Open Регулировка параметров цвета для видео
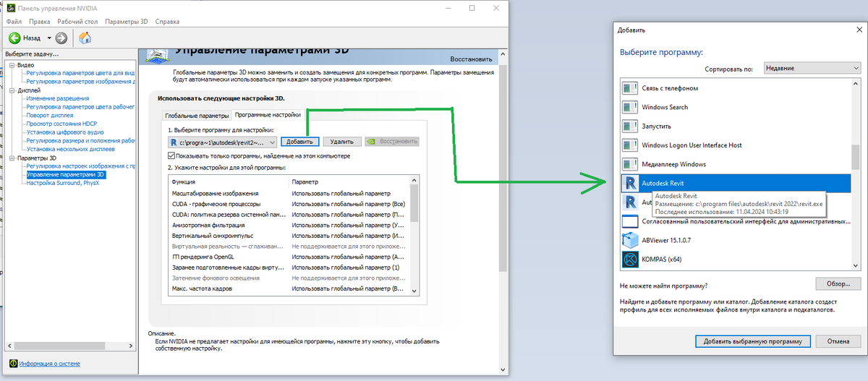 coord(80,73)
